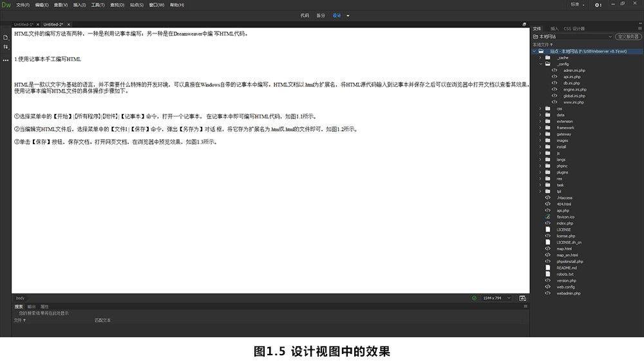Switch to the 插入 panel tab
Screen dimensions: 644x363
[554, 29]
